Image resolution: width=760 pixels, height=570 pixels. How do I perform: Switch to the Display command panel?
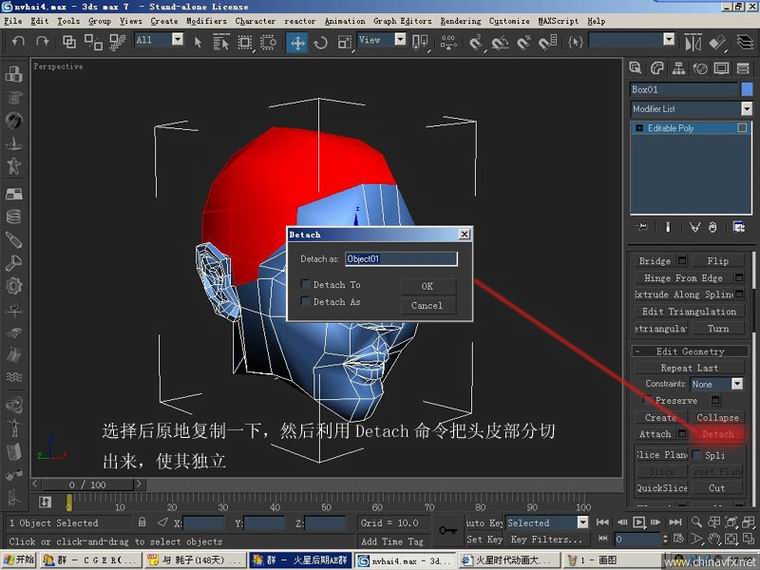(721, 68)
